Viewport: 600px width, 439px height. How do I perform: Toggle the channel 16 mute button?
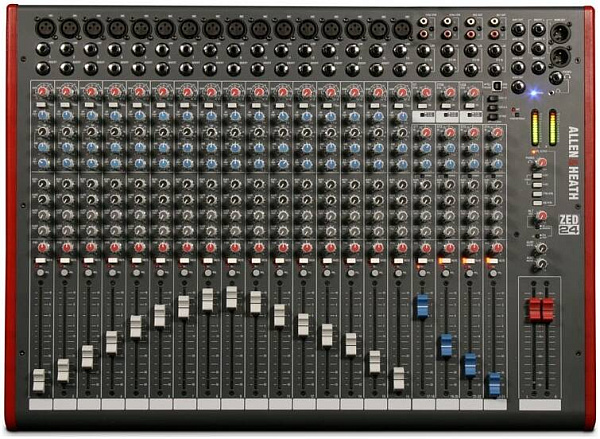tap(398, 261)
